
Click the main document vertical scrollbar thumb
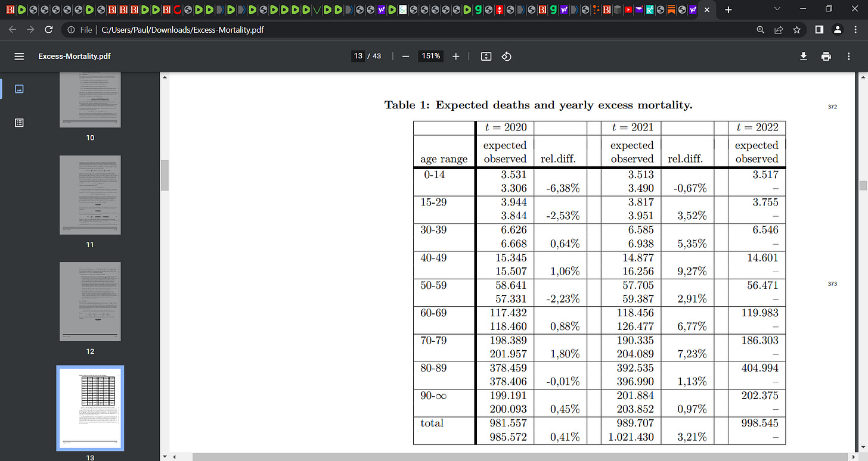[x=863, y=186]
